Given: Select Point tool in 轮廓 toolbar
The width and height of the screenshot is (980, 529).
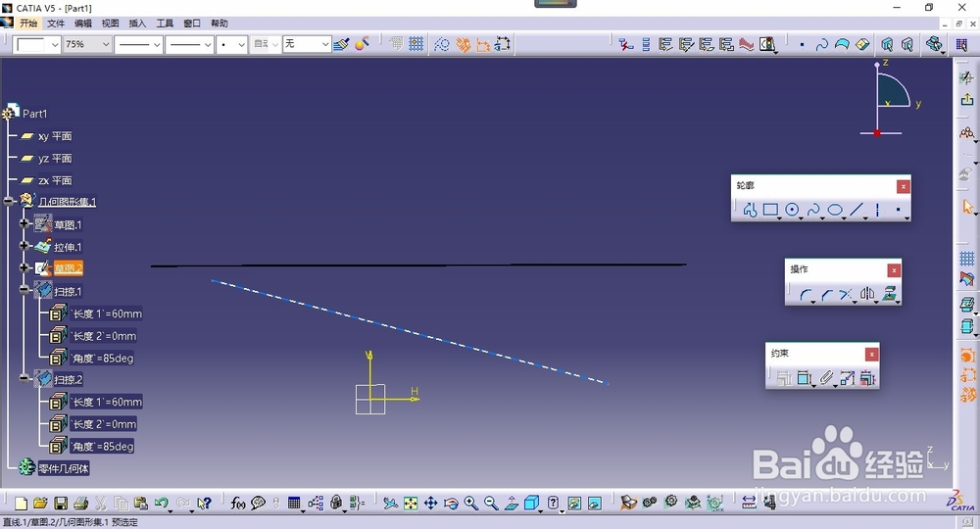Looking at the screenshot, I should (x=898, y=210).
